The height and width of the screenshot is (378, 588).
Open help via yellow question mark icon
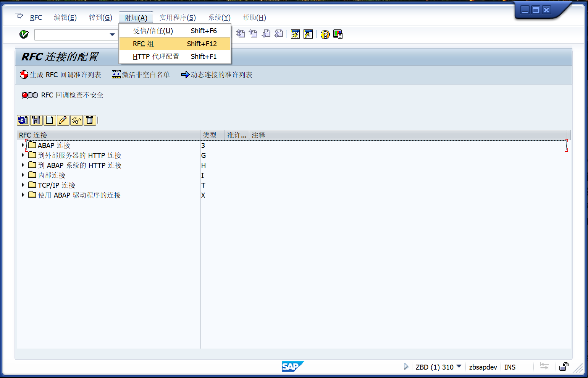tap(325, 34)
